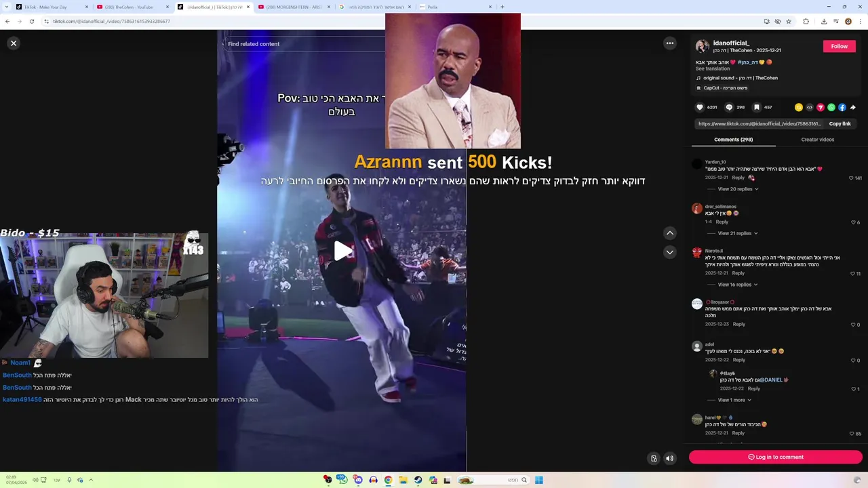Open comments via the speech bubble icon
Image resolution: width=868 pixels, height=488 pixels.
[x=729, y=107]
